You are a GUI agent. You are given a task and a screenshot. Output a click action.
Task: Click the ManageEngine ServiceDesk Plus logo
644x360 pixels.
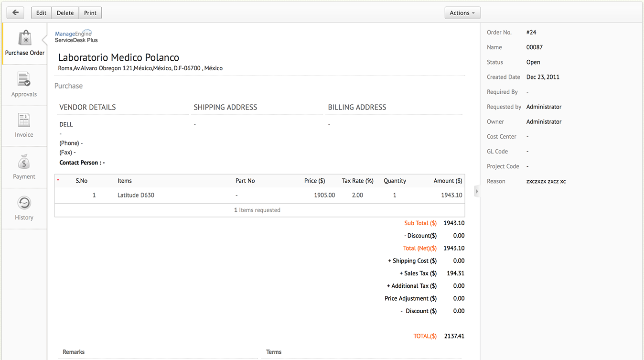click(75, 36)
